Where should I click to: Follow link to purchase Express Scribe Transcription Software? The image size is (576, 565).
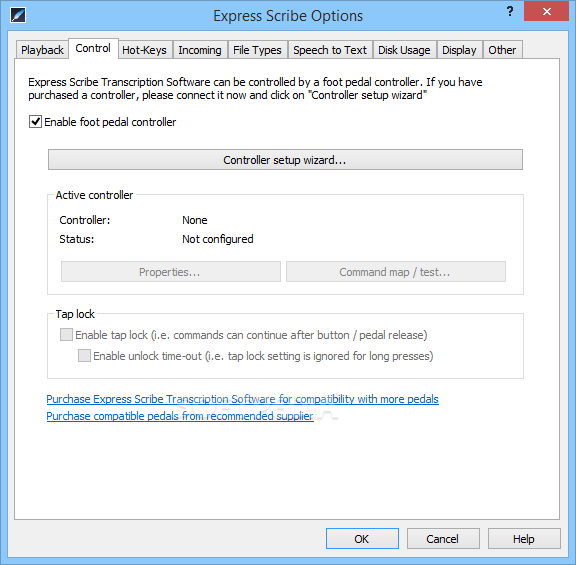(242, 399)
